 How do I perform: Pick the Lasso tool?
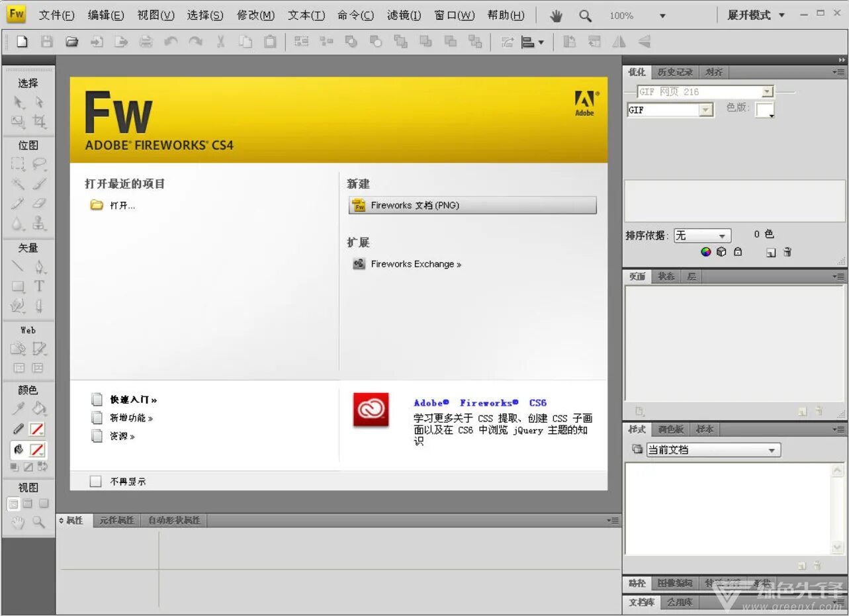pyautogui.click(x=39, y=164)
